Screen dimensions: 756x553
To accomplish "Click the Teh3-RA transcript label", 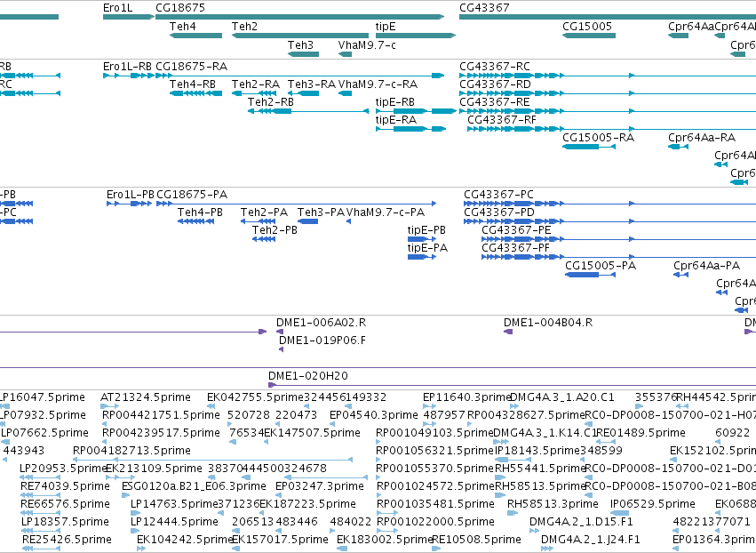I will coord(312,84).
